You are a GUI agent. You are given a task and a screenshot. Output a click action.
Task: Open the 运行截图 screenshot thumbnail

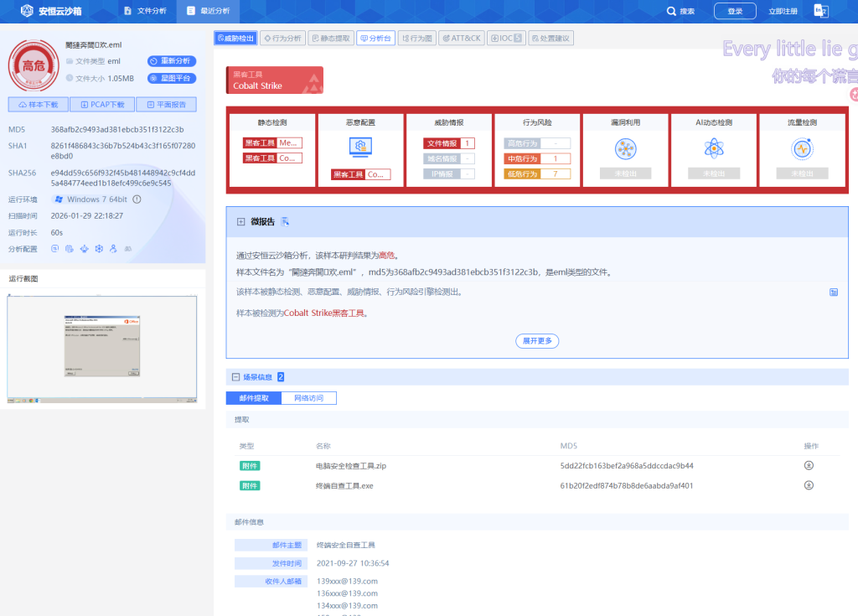coord(102,348)
